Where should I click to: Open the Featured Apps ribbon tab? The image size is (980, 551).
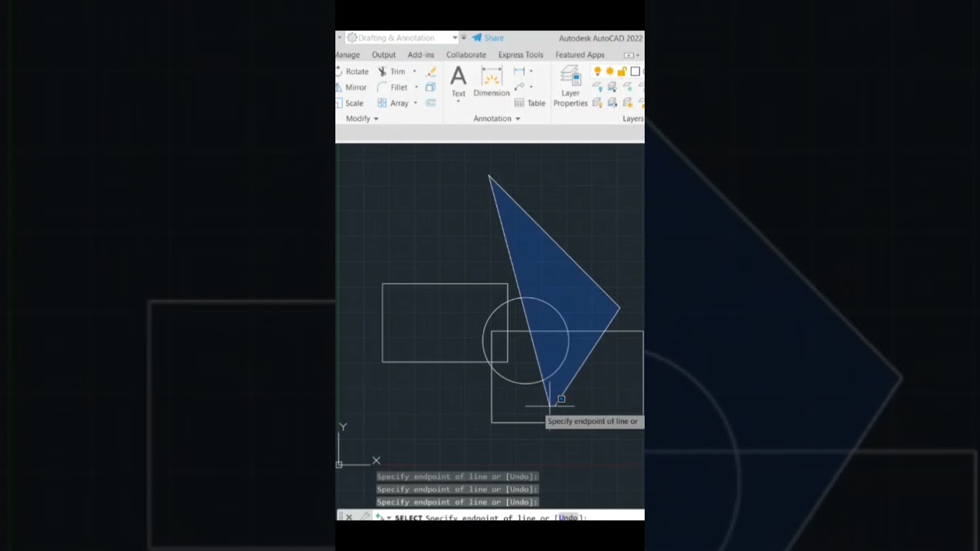(580, 55)
